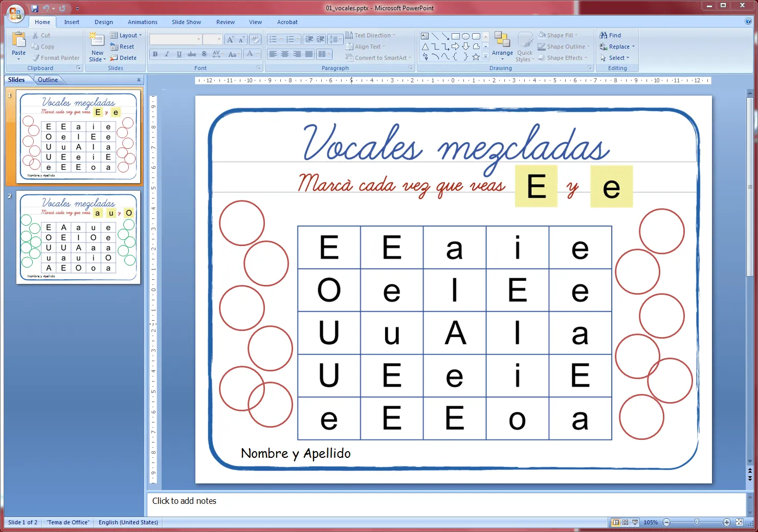Open the Clipboard pane launcher
The image size is (758, 532).
click(79, 68)
